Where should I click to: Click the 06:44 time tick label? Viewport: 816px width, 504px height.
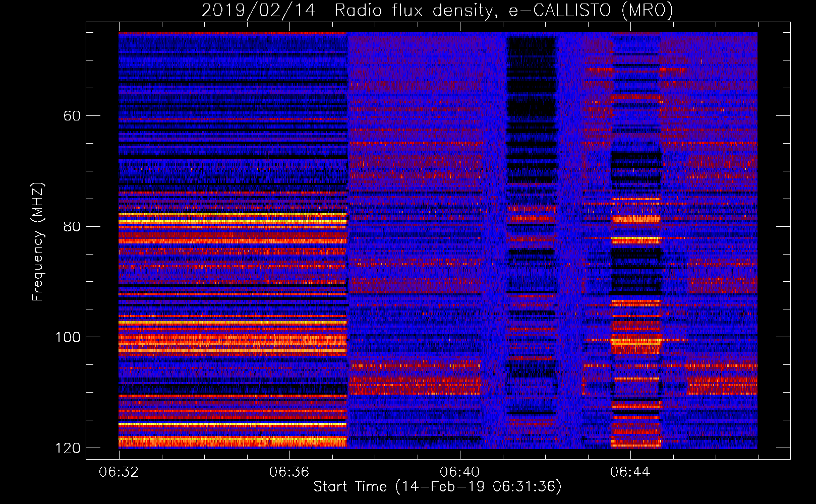630,472
